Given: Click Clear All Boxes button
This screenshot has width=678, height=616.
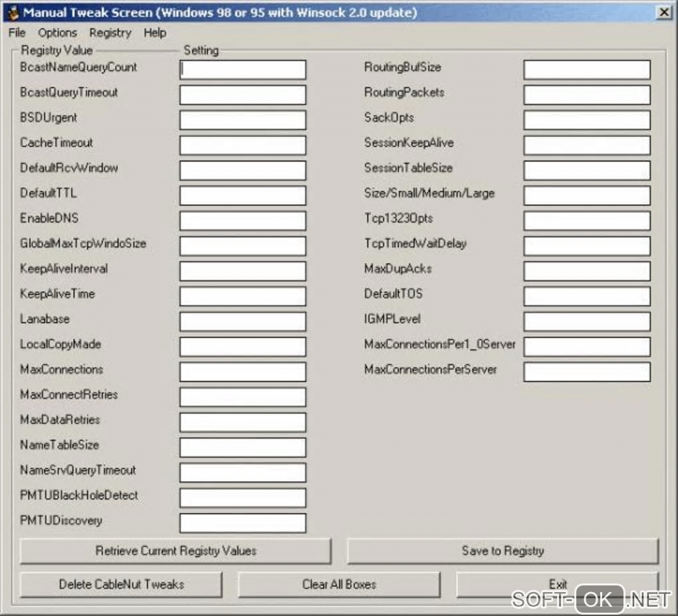Looking at the screenshot, I should point(339,585).
